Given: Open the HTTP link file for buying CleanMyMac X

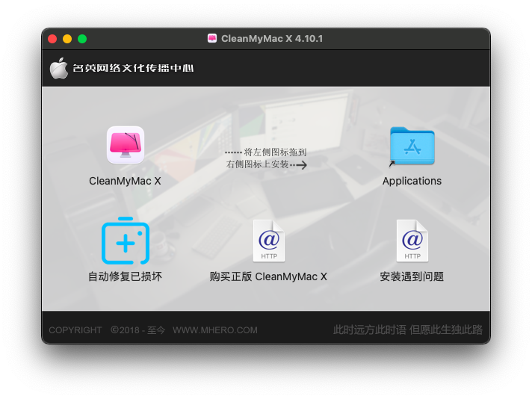Looking at the screenshot, I should click(x=269, y=241).
